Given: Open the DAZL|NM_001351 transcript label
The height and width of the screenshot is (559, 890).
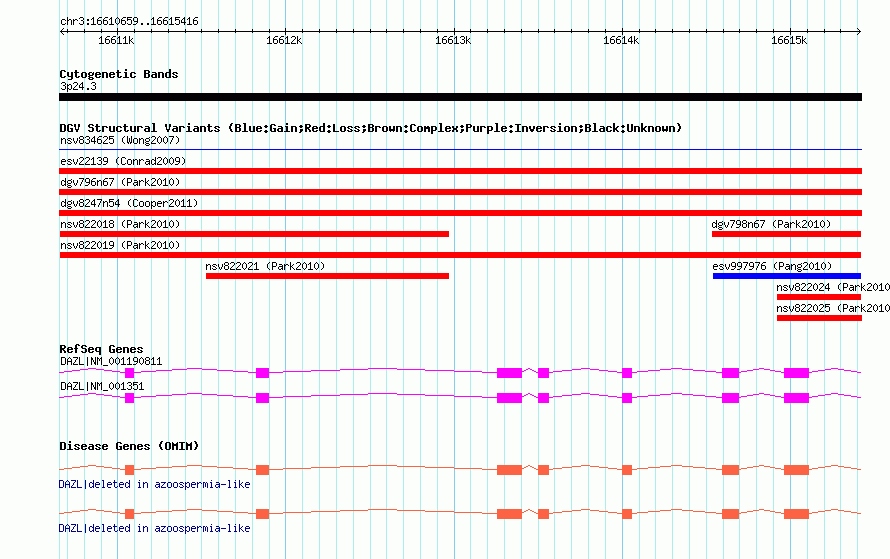Looking at the screenshot, I should pyautogui.click(x=102, y=386).
